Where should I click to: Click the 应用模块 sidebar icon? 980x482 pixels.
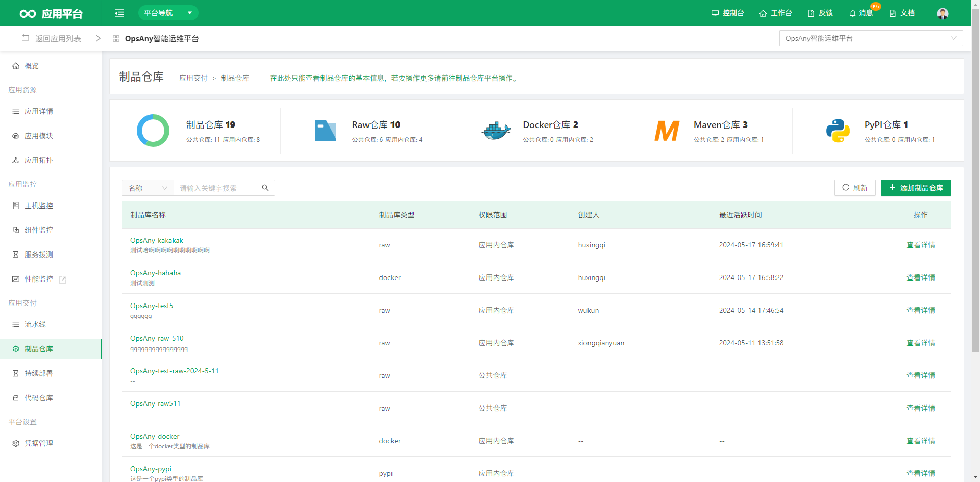[x=16, y=136]
